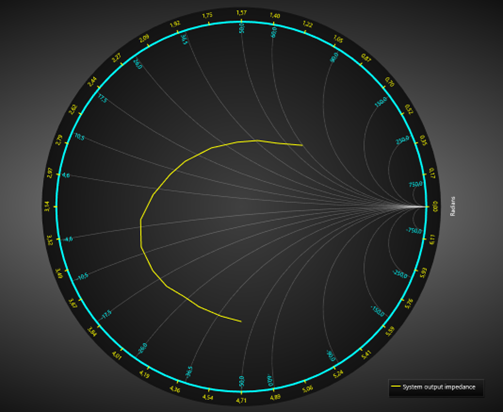Viewport: 503px width, 412px height.
Task: Click the cyan -10.5 reactance label
Action: coord(82,276)
